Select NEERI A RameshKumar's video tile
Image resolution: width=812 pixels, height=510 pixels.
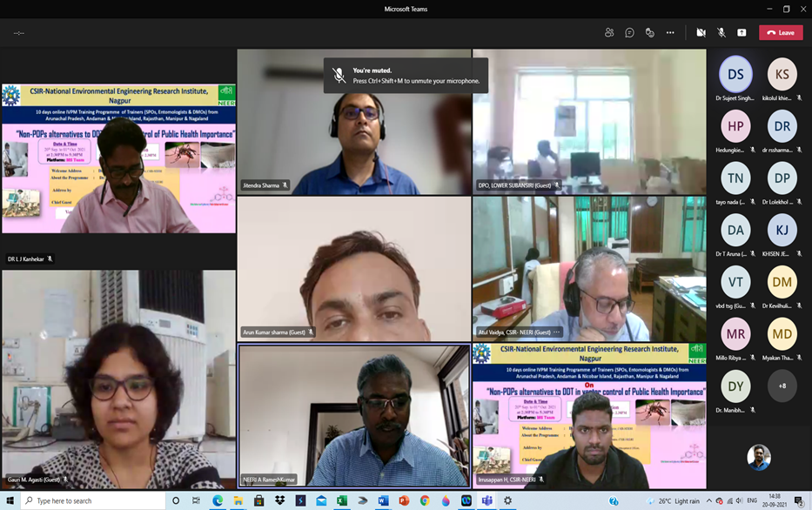click(353, 416)
